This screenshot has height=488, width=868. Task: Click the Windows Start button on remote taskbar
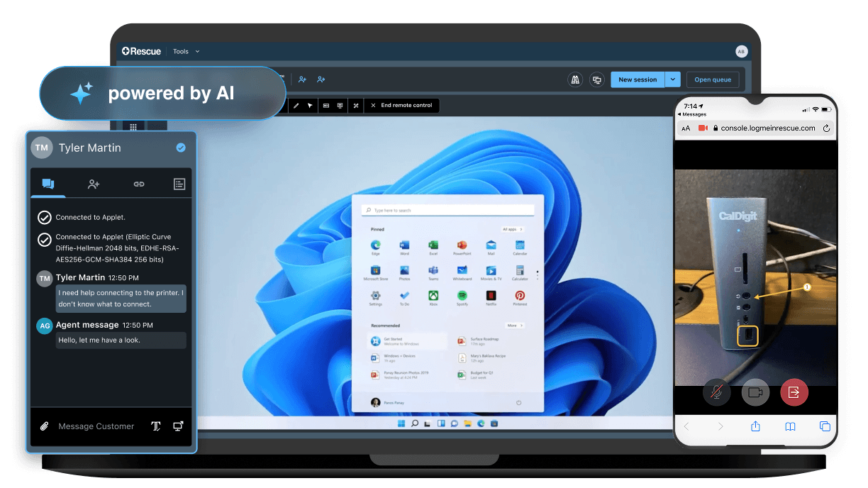(x=401, y=423)
